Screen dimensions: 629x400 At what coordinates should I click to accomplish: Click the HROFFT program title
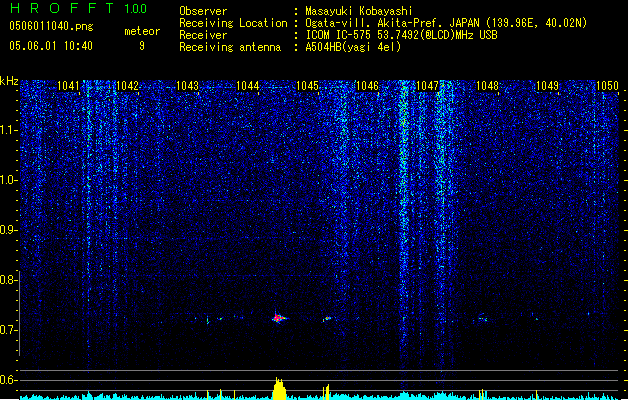tap(63, 8)
